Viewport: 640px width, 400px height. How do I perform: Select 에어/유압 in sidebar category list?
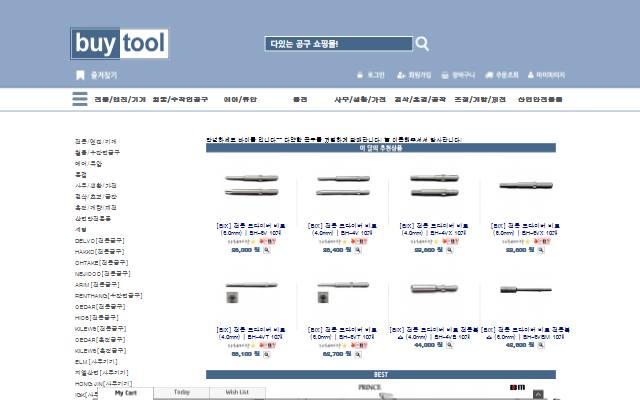pos(88,163)
